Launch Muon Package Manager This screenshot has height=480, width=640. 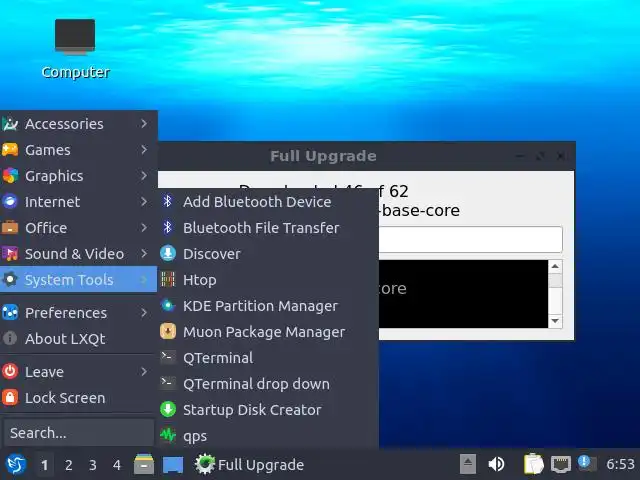269,332
